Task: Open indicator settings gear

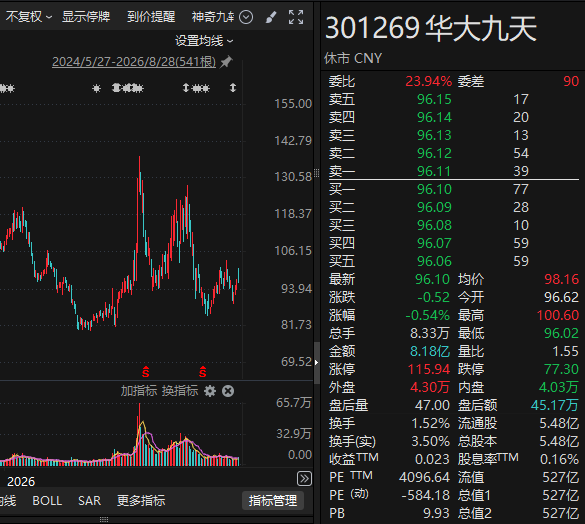Action: pyautogui.click(x=210, y=391)
